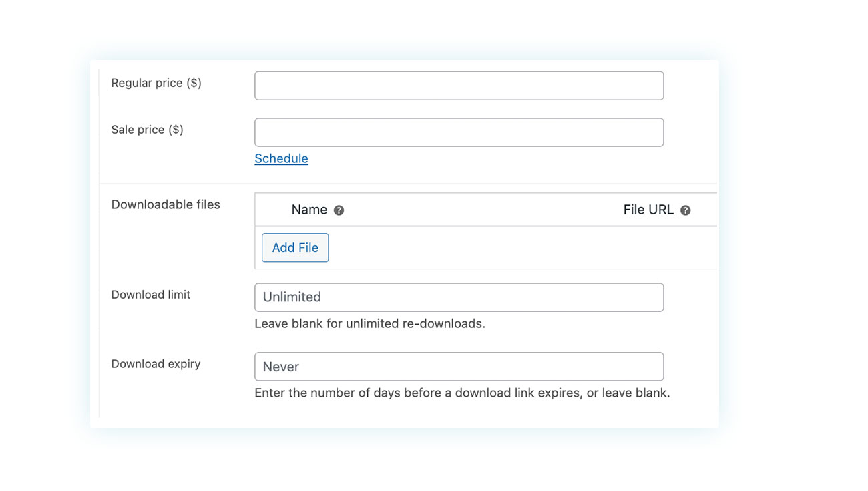Click the Download expiry label
This screenshot has width=868, height=491.
[x=156, y=364]
